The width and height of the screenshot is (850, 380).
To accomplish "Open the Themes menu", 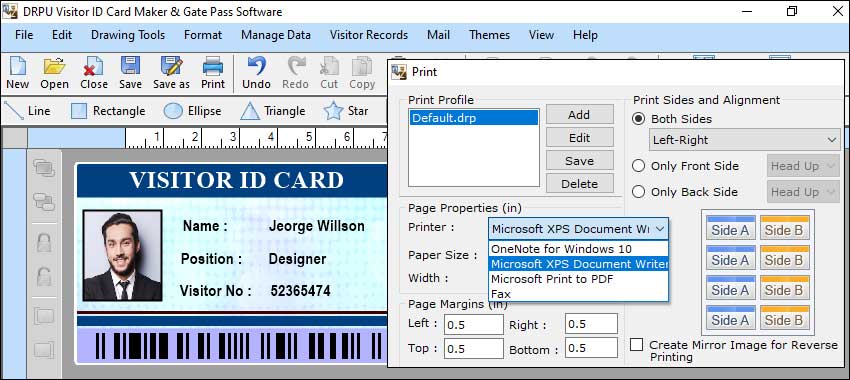I will coord(489,35).
